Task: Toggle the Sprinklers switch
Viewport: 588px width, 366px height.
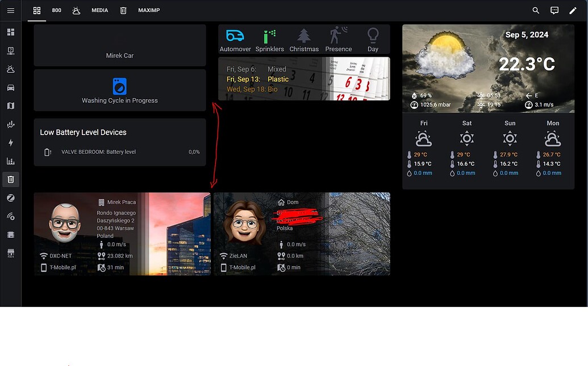Action: (x=269, y=39)
